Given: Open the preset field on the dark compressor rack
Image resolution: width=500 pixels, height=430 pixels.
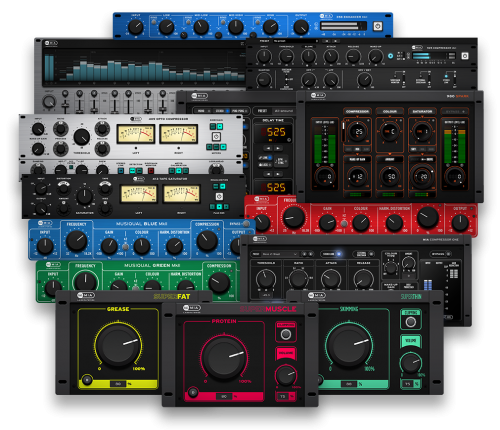Looking at the screenshot, I should pos(296,41).
